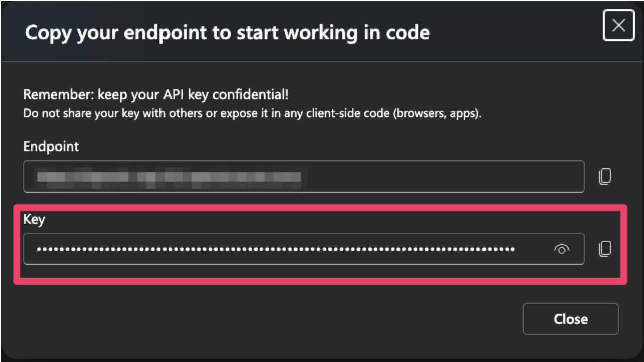Dismiss the dialog with the top-right X
Image resolution: width=644 pixels, height=362 pixels.
[x=618, y=26]
